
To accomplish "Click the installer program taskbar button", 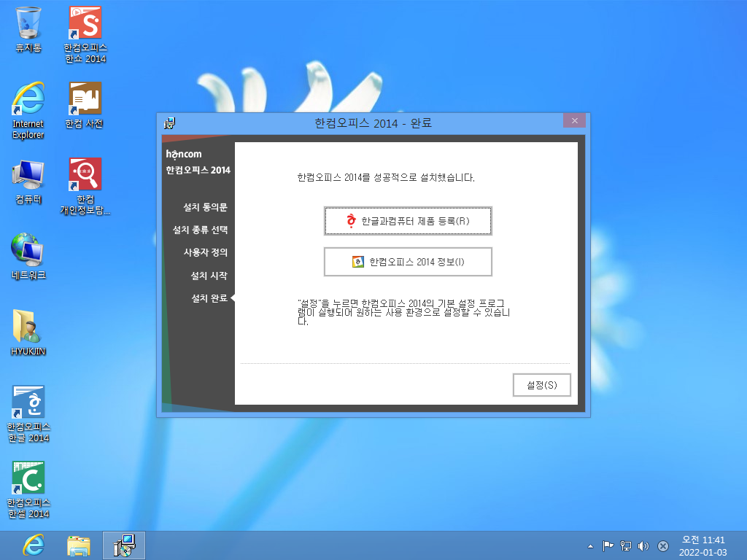I will click(x=124, y=545).
